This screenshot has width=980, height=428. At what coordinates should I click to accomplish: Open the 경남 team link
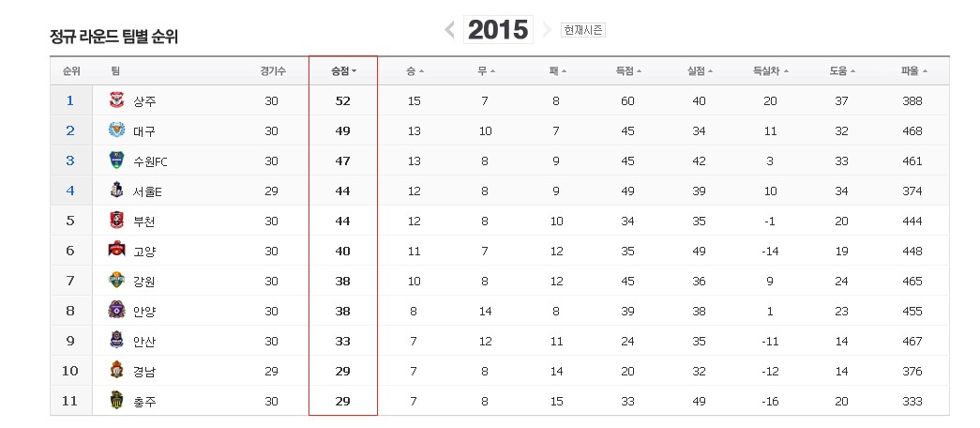point(144,372)
